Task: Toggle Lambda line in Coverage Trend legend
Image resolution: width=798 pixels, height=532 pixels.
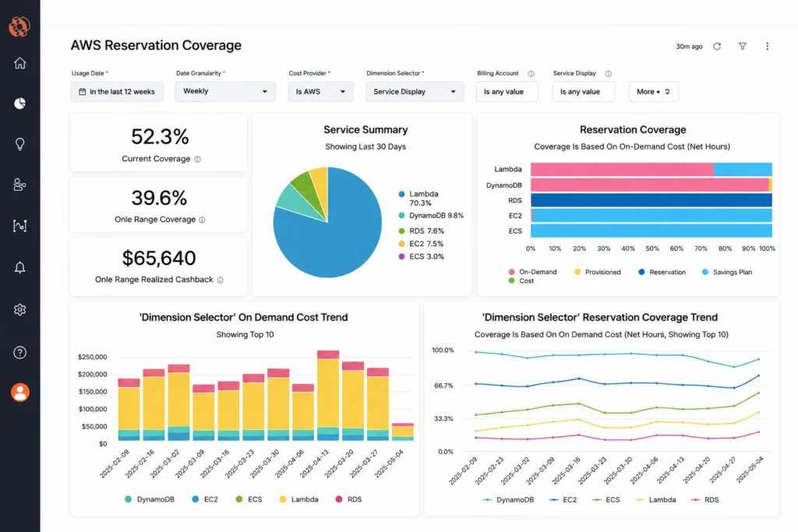Action: (655, 500)
